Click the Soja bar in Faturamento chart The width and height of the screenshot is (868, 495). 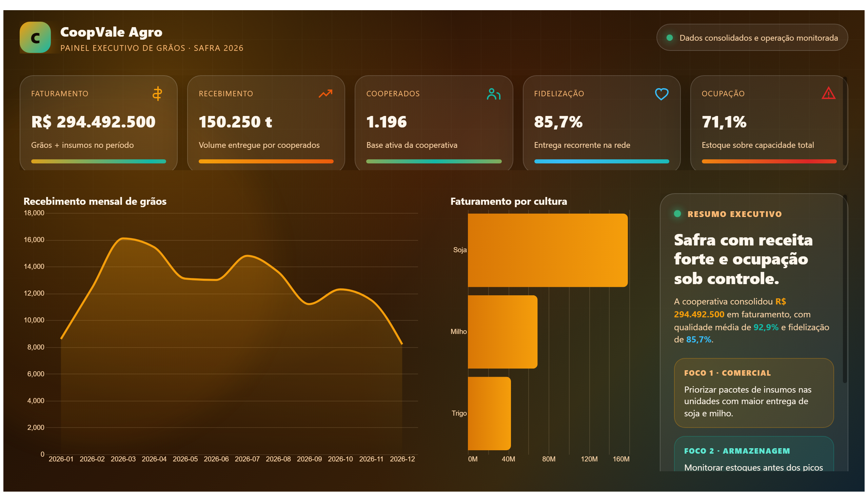tap(548, 250)
